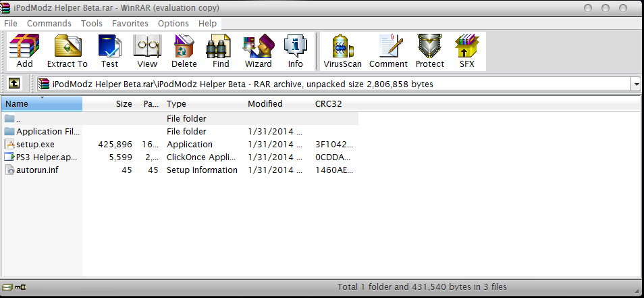Image resolution: width=644 pixels, height=298 pixels.
Task: Click the ClickOnce Appli... type cell
Action: pyautogui.click(x=202, y=157)
